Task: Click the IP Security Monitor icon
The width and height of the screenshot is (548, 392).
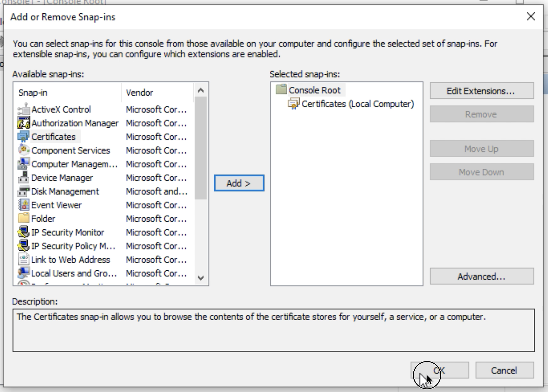Action: point(23,233)
